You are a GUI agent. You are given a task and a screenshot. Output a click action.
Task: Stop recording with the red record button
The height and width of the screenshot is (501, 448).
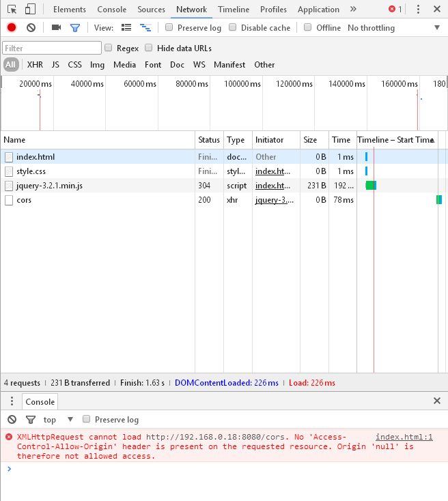pos(12,28)
